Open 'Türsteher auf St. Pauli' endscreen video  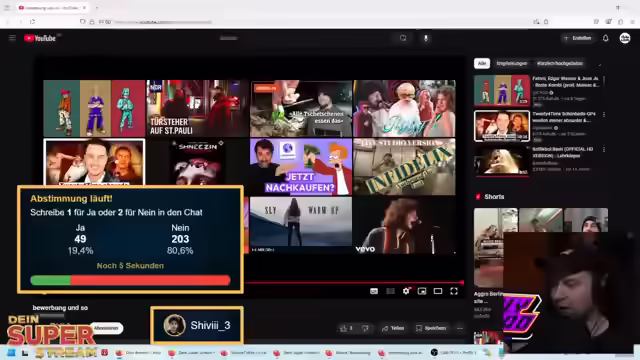coord(197,108)
